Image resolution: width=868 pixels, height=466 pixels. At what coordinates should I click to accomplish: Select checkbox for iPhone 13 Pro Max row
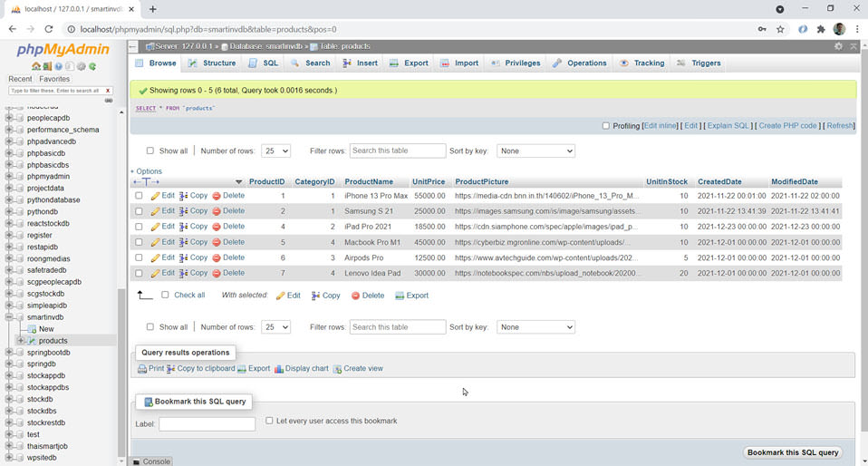click(139, 196)
